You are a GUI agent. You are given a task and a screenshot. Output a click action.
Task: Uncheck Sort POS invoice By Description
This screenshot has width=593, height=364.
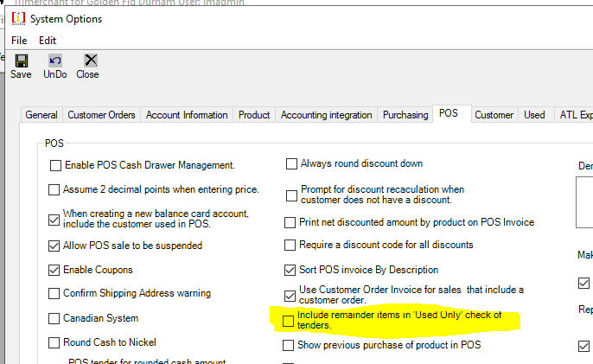point(290,270)
